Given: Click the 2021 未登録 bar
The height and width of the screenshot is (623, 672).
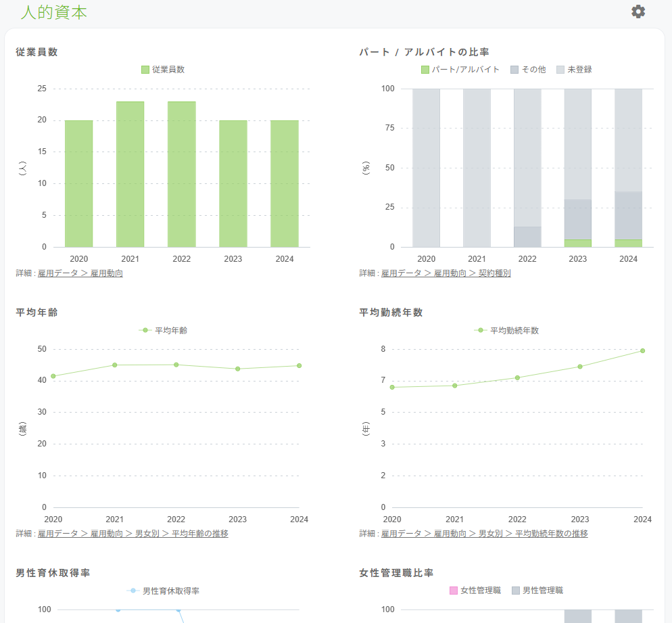Looking at the screenshot, I should 477,168.
